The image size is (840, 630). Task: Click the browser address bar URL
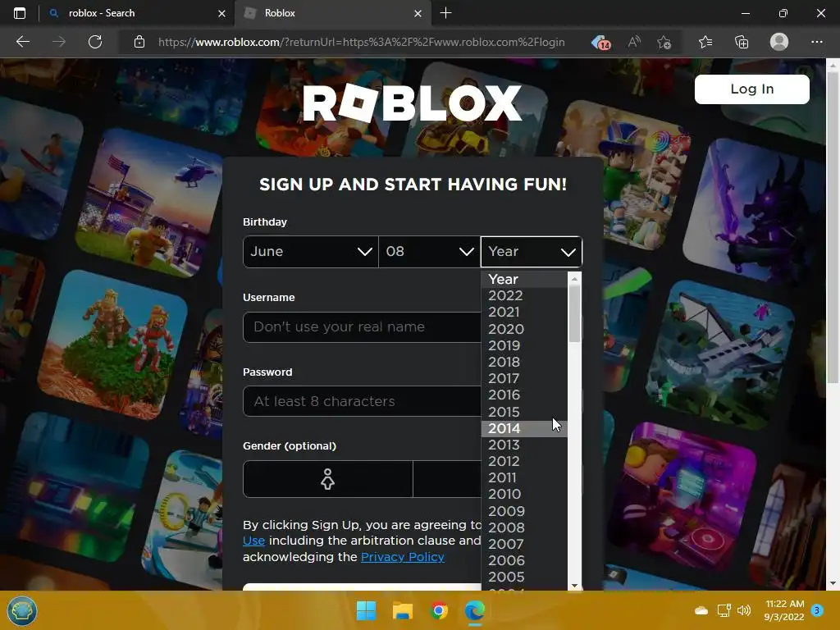click(x=361, y=42)
